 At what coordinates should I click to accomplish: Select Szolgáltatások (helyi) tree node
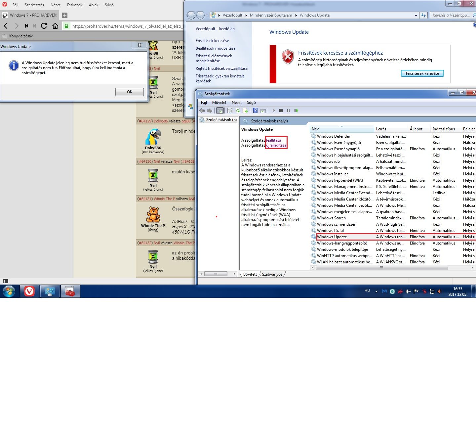218,120
